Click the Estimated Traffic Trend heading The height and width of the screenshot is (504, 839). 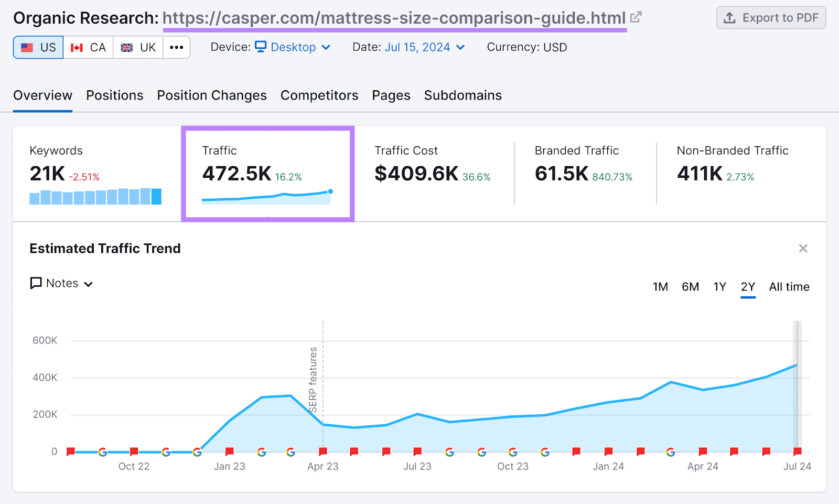point(105,249)
